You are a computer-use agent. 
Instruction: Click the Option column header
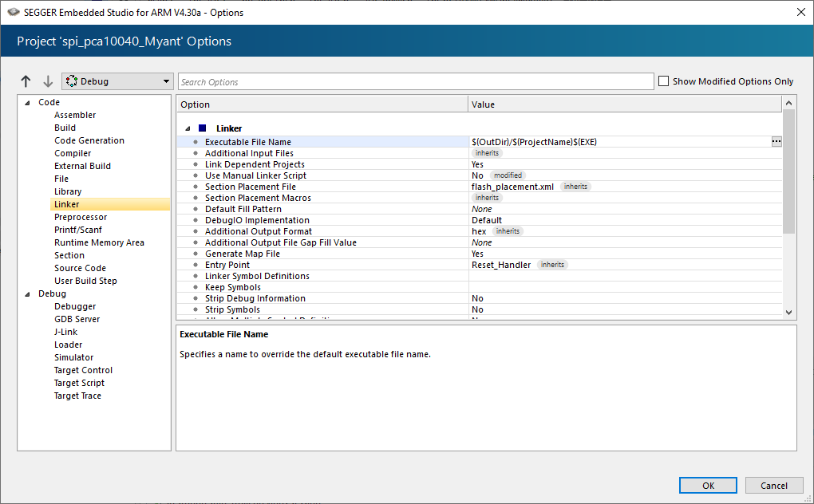click(322, 104)
